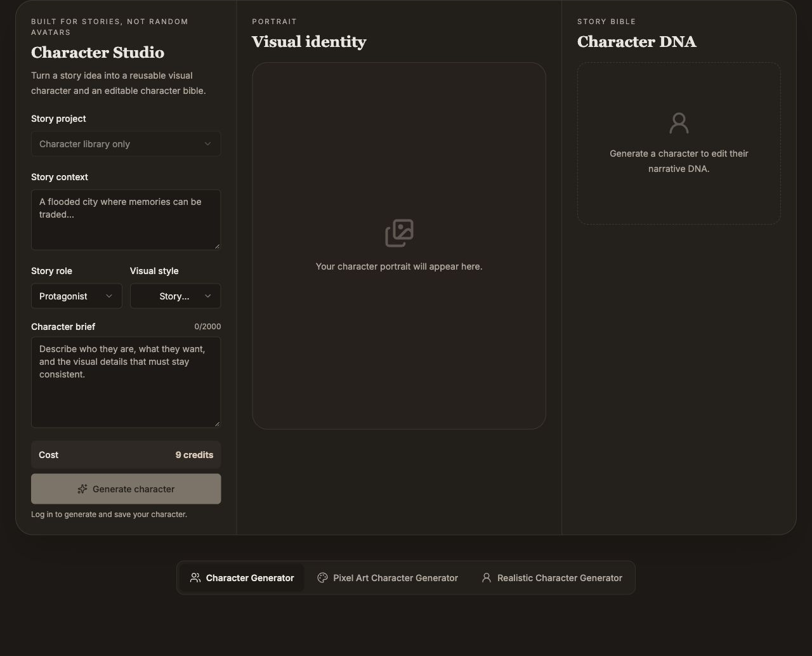Screen dimensions: 812x656
Task: Switch to Realistic Character Generator tab
Action: [x=552, y=578]
